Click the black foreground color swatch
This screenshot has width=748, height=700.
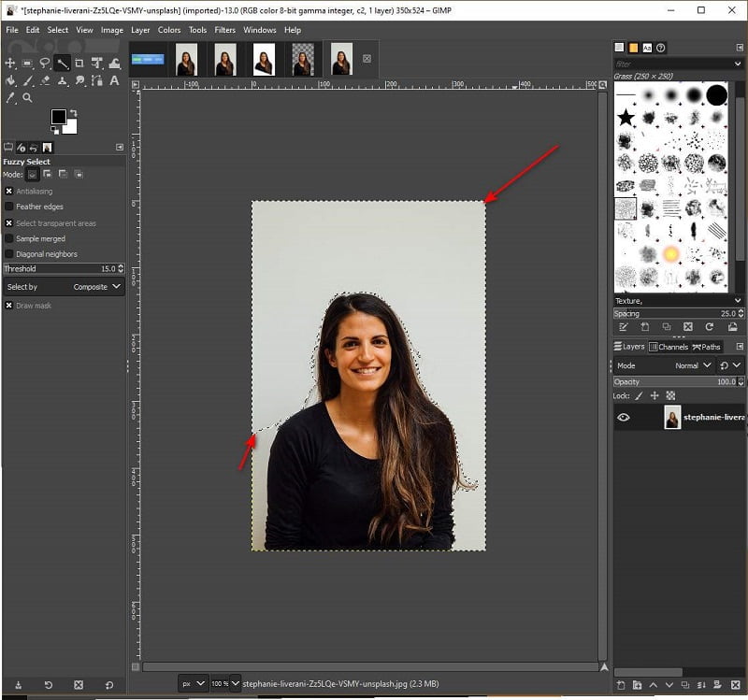coord(58,117)
